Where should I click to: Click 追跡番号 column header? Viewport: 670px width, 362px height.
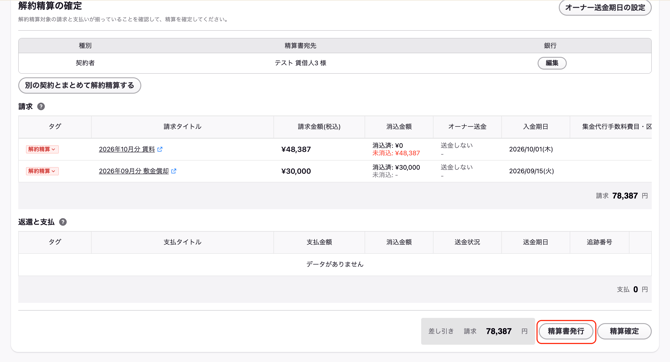pyautogui.click(x=599, y=242)
